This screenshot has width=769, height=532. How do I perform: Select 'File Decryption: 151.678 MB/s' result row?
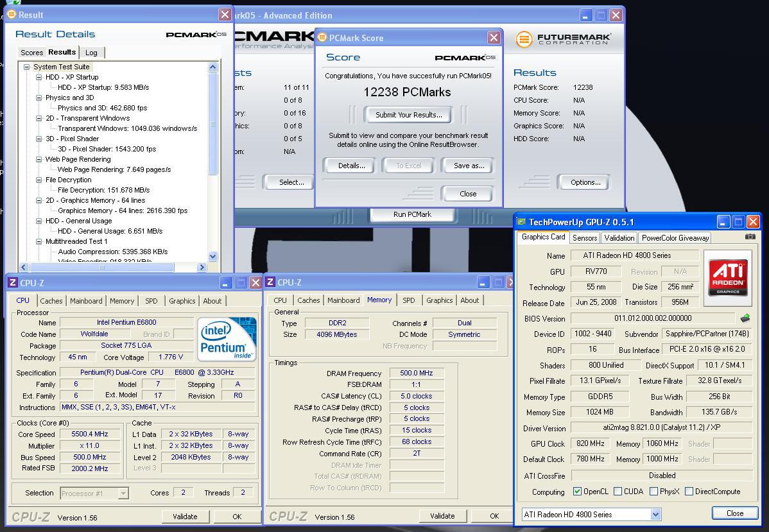pos(103,190)
